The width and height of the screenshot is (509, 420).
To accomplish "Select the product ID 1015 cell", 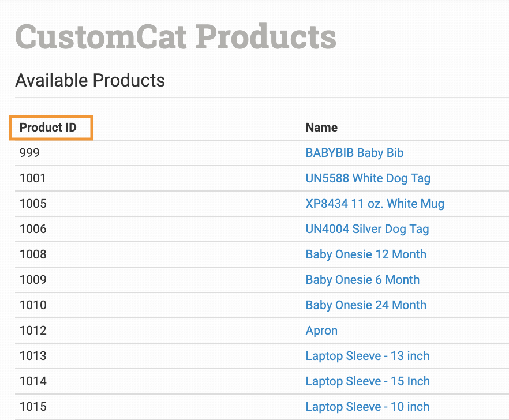I will [x=33, y=407].
